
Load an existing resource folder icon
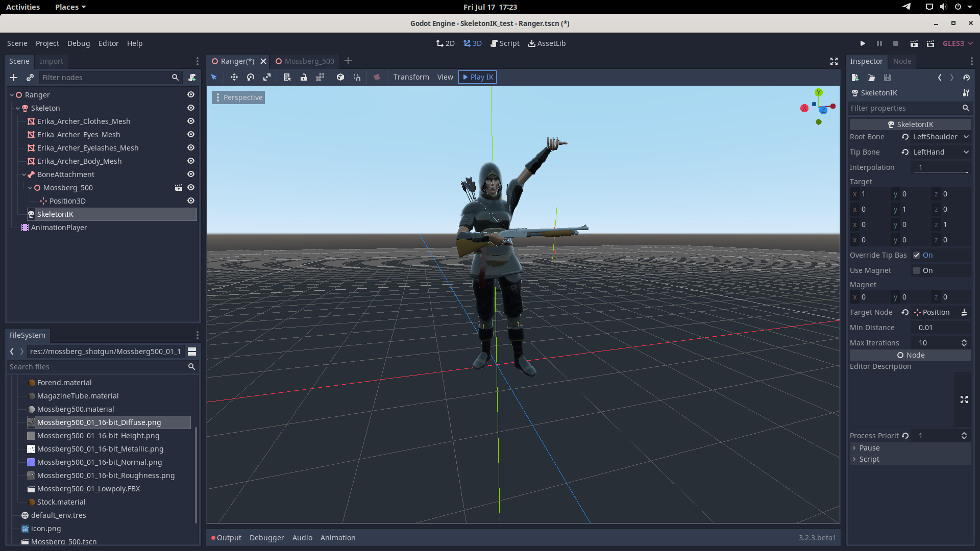point(871,78)
